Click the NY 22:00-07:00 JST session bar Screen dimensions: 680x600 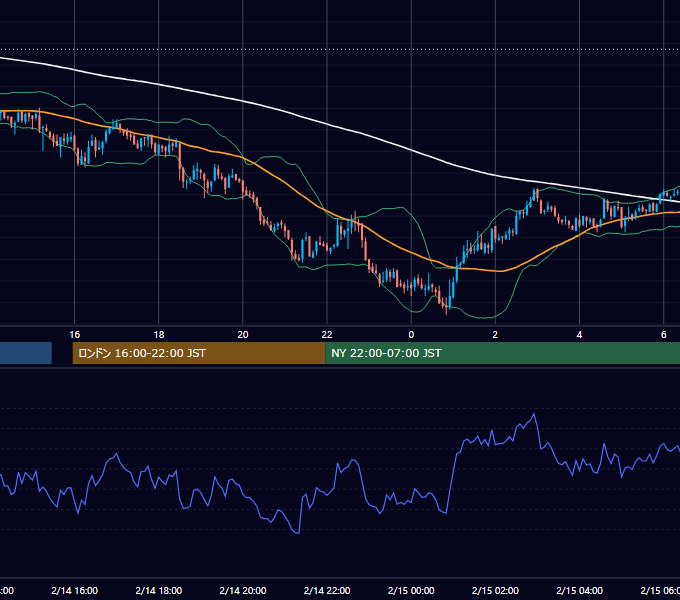[503, 353]
